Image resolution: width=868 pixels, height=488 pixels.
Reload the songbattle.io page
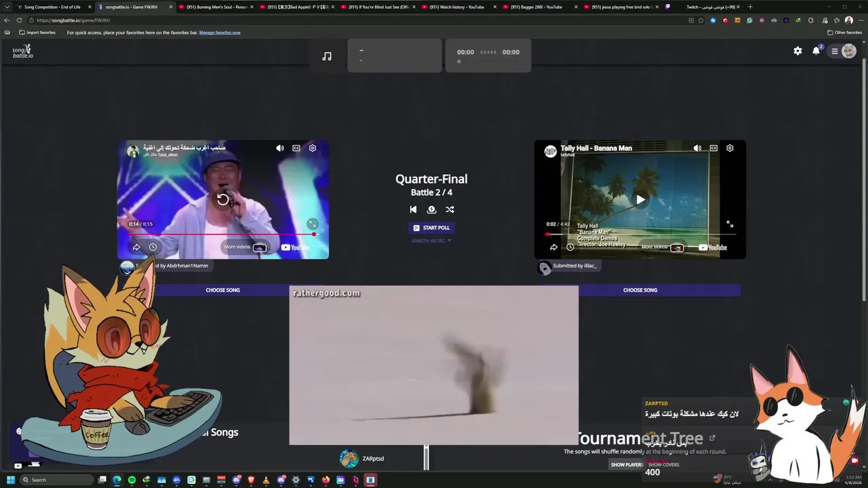(x=20, y=20)
